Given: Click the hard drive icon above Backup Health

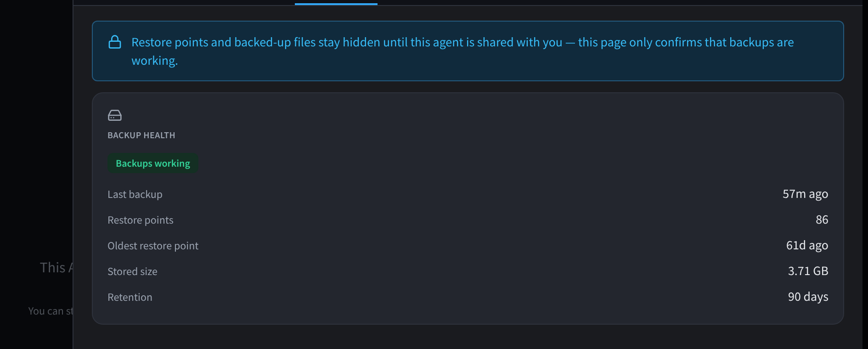Looking at the screenshot, I should tap(115, 115).
